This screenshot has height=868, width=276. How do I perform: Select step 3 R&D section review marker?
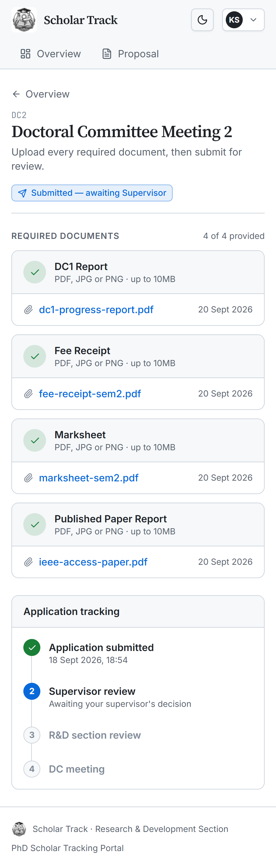[32, 735]
